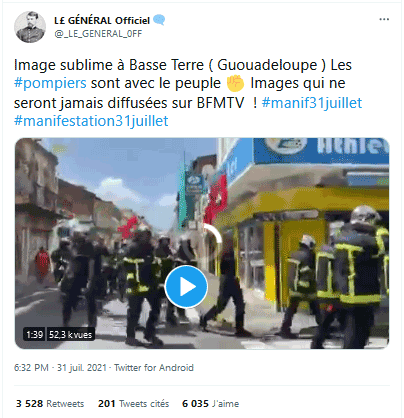Open the #manifestation31juillet hashtag
Screen dimensions: 404x418
tap(91, 121)
